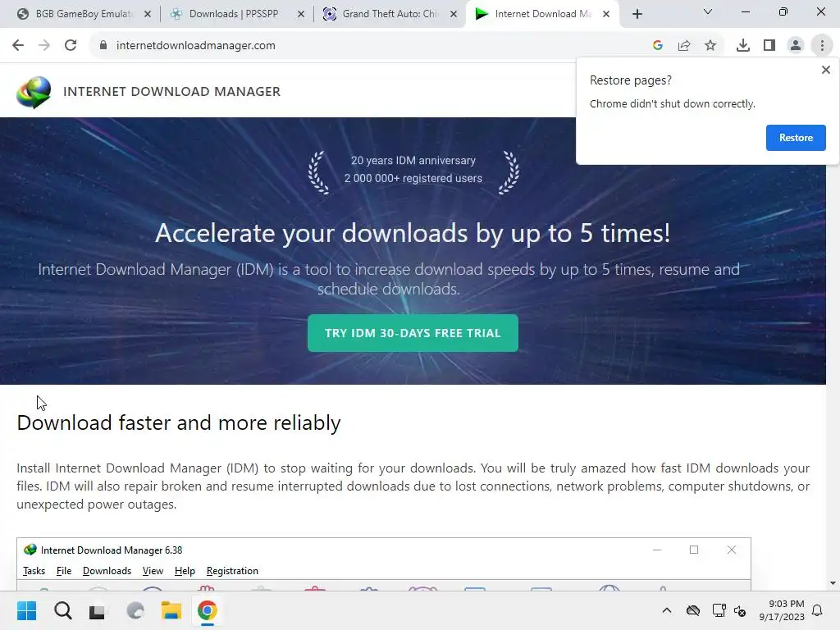Image resolution: width=840 pixels, height=630 pixels.
Task: Click 'Download faster and more reliably' heading
Action: [178, 422]
